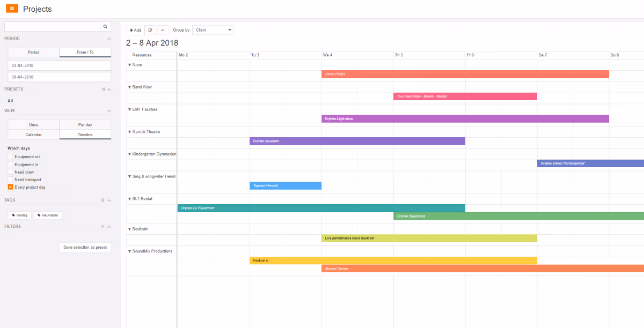Open Dryhire school Kindergarten bar
This screenshot has width=644, height=328.
click(590, 163)
